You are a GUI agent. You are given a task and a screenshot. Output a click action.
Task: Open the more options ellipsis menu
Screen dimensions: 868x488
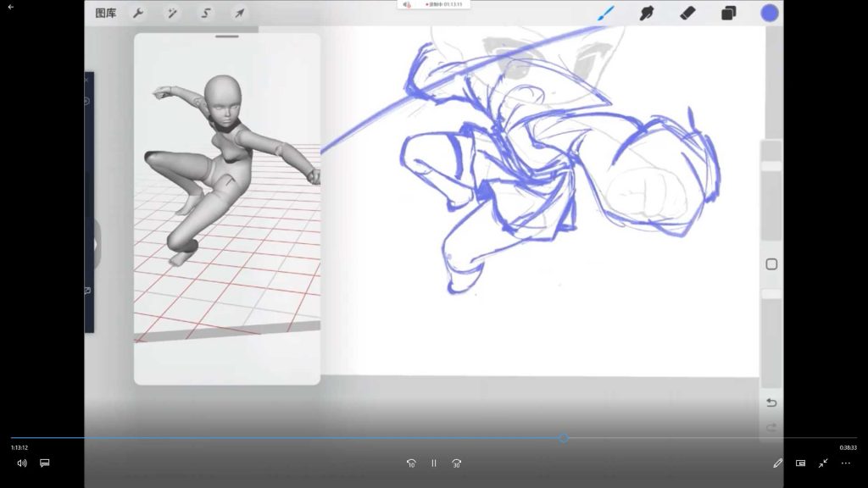coord(845,463)
